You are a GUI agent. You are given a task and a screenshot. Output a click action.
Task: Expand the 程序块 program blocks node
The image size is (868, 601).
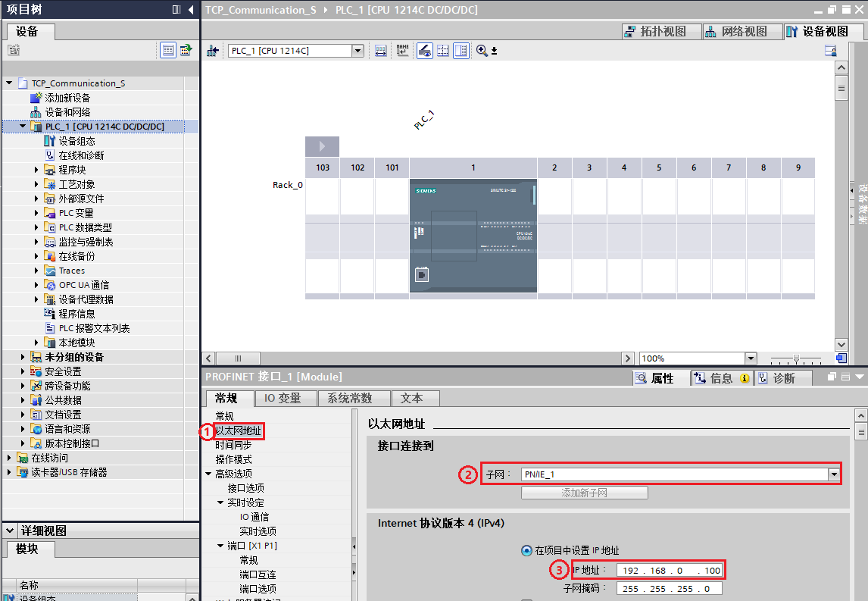tap(36, 170)
